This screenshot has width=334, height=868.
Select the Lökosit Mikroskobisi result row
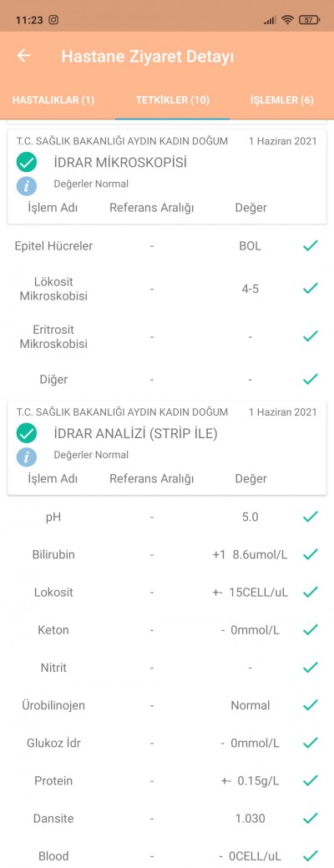point(167,289)
